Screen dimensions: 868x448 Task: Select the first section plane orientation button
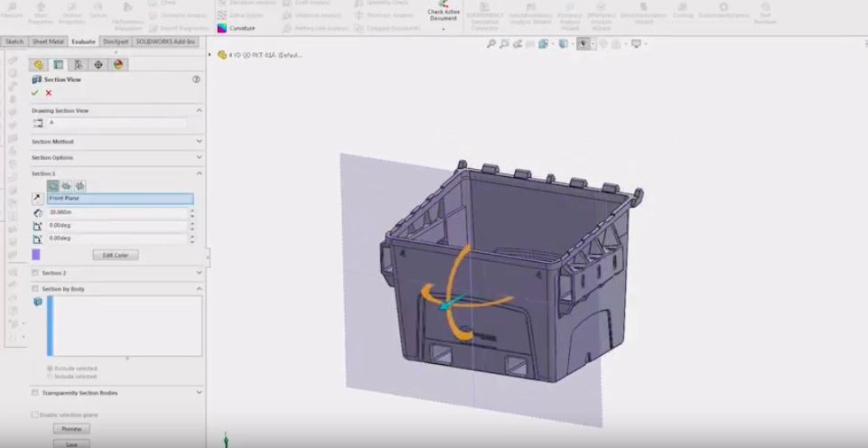coord(53,185)
